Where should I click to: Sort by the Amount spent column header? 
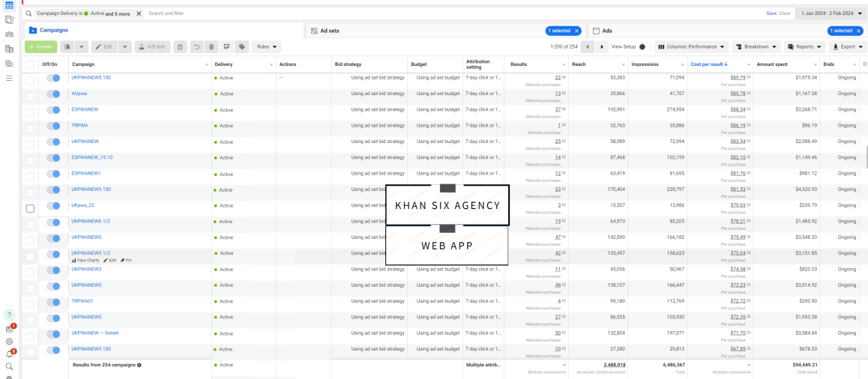[x=771, y=64]
